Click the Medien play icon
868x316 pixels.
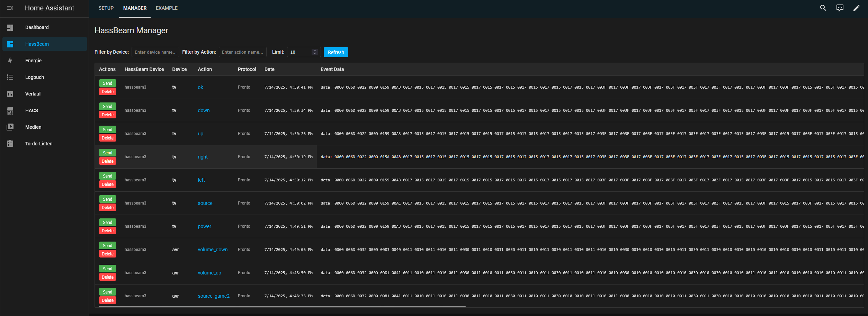click(10, 127)
